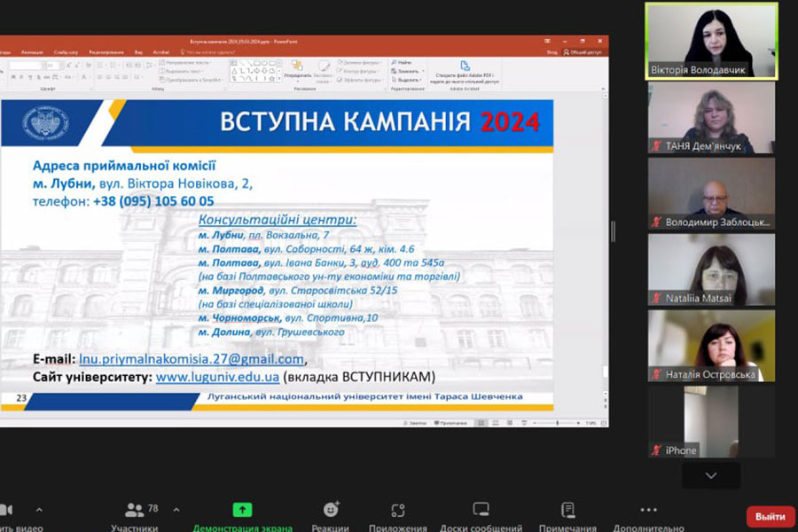The image size is (798, 532).
Task: Click Преобразовать в SmartArt command
Action: [192, 80]
